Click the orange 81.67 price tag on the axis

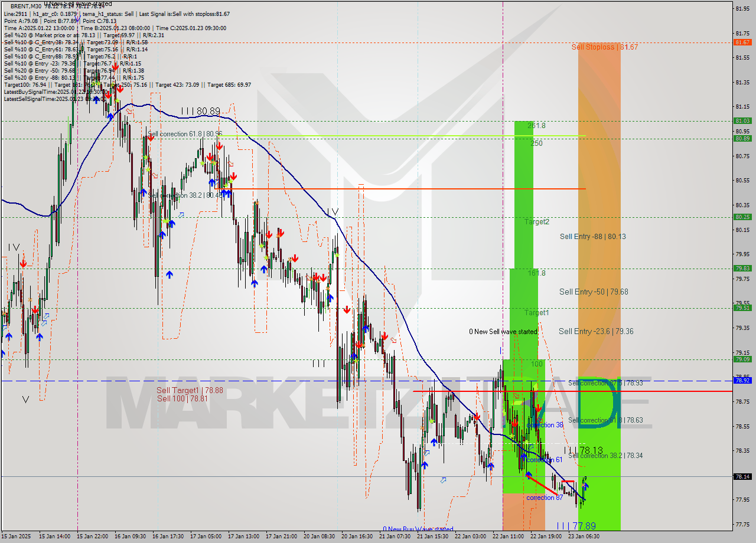(742, 42)
